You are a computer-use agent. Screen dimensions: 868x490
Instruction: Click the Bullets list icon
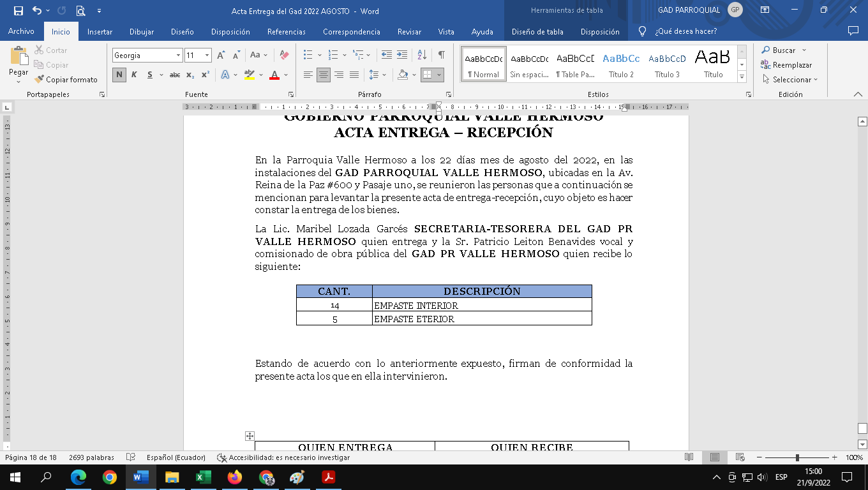pos(308,56)
